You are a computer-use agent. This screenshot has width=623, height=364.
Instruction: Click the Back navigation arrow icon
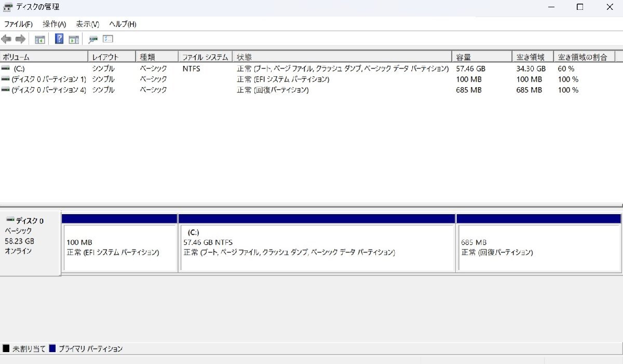click(6, 39)
